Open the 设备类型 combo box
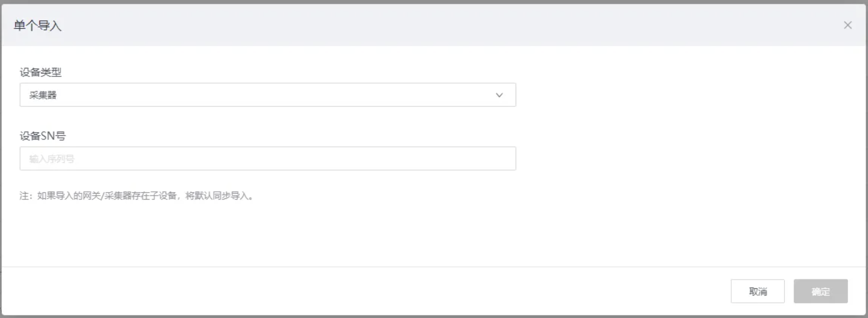This screenshot has height=318, width=868. pos(267,95)
